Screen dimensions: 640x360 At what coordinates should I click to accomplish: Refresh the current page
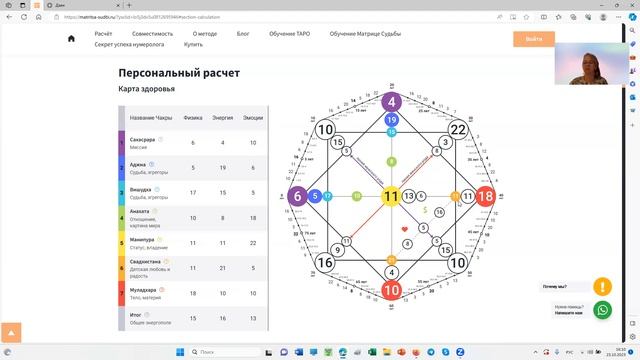pyautogui.click(x=24, y=17)
